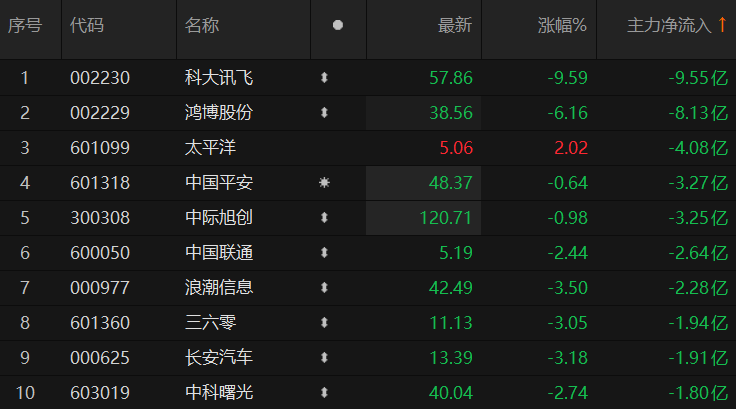Click the 序号 column header
This screenshot has width=736, height=409.
pos(25,26)
